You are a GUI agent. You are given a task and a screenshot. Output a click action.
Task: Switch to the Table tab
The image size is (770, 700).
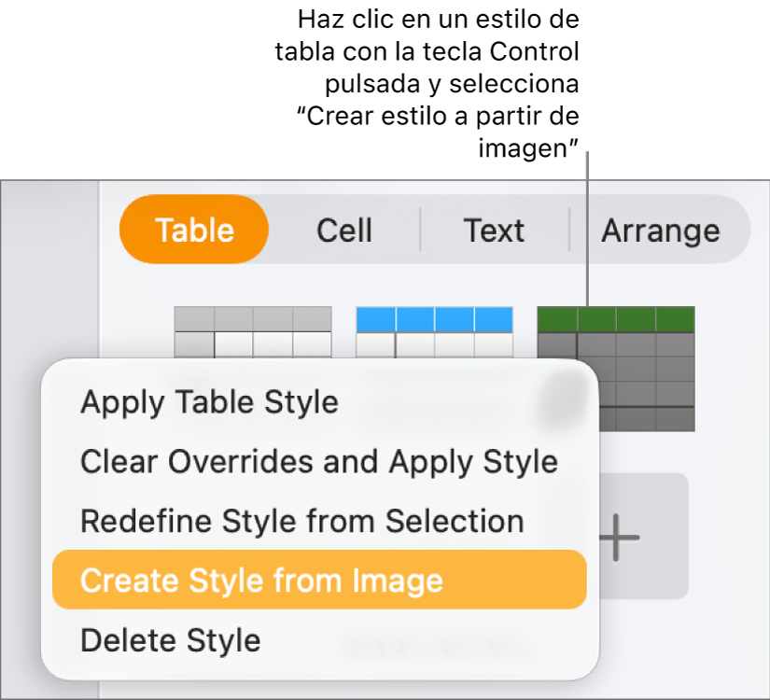tap(194, 231)
